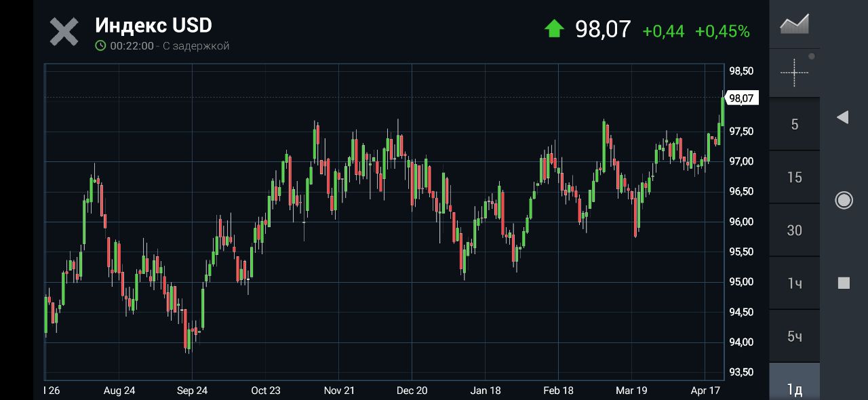Viewport: 868px width, 400px height.
Task: Tap the clock icon beside 00:22:00
Action: point(100,46)
